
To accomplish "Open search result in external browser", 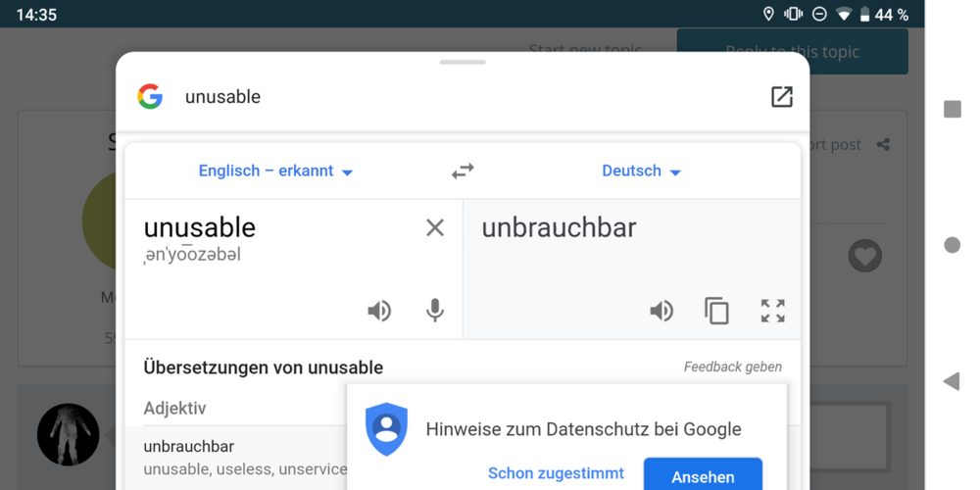I will coord(781,96).
